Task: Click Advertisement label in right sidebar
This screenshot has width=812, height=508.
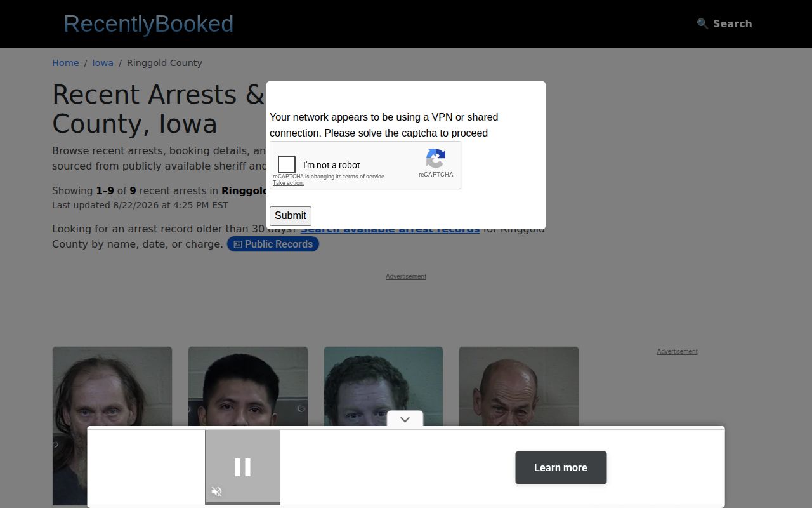Action: (677, 351)
